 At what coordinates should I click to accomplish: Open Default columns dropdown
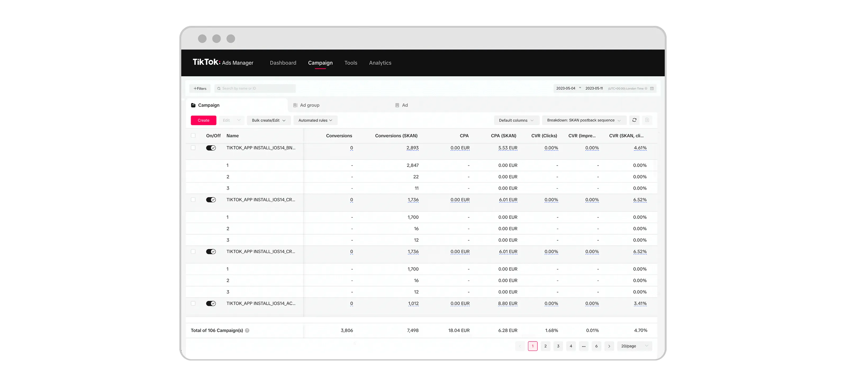click(516, 120)
